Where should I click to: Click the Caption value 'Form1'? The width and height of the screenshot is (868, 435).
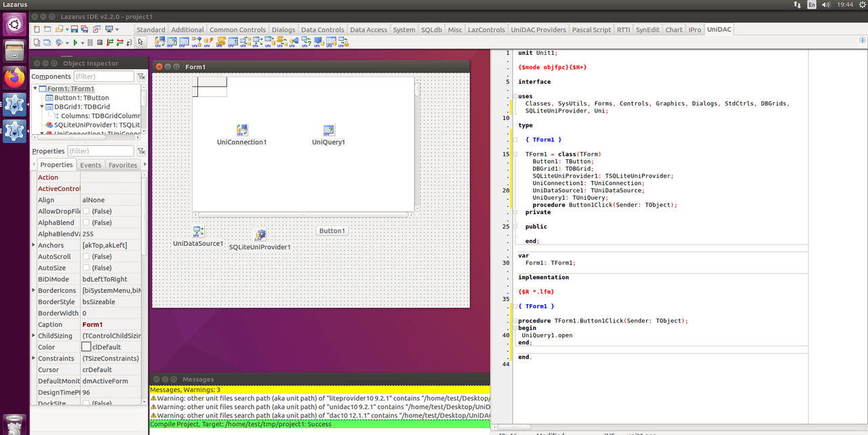click(93, 325)
